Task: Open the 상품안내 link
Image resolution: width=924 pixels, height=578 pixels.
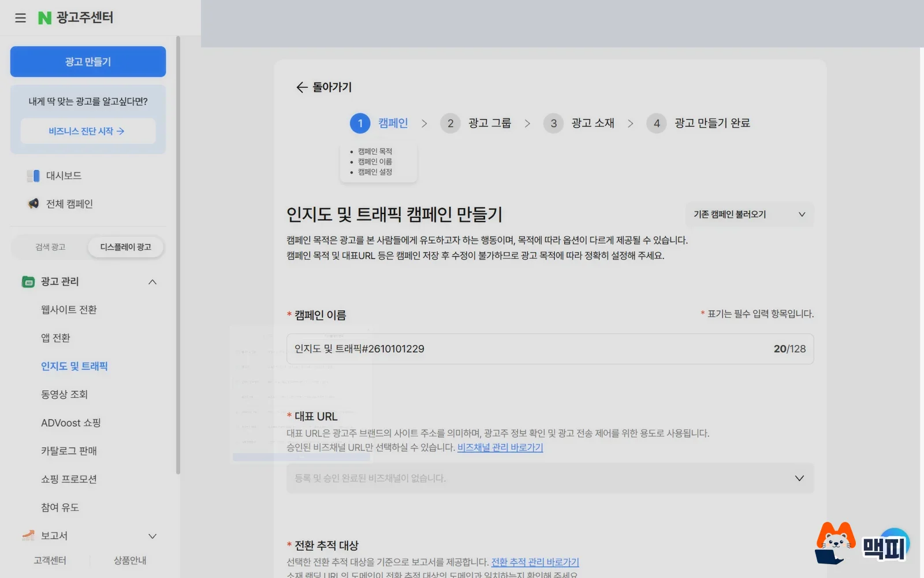Action: pos(130,561)
